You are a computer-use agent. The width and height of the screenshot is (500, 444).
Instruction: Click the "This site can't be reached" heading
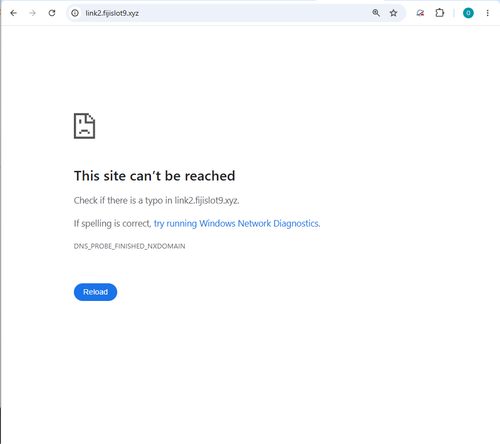pyautogui.click(x=154, y=176)
